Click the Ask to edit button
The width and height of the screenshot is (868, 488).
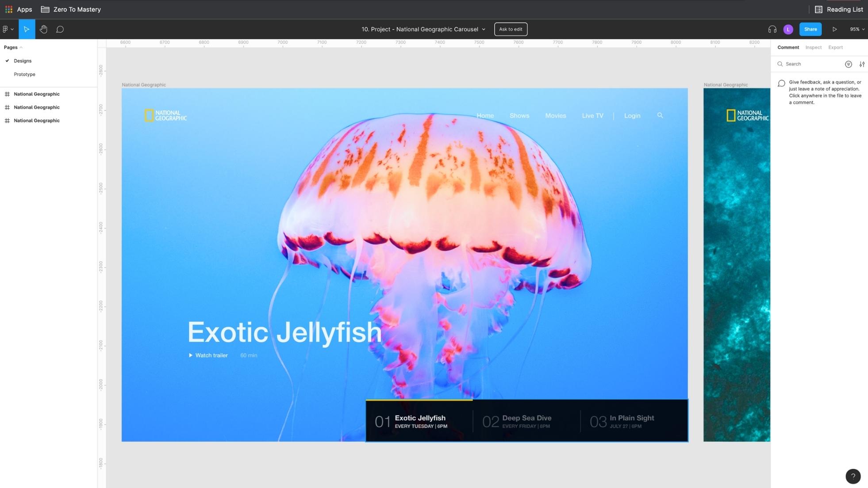[x=511, y=29]
